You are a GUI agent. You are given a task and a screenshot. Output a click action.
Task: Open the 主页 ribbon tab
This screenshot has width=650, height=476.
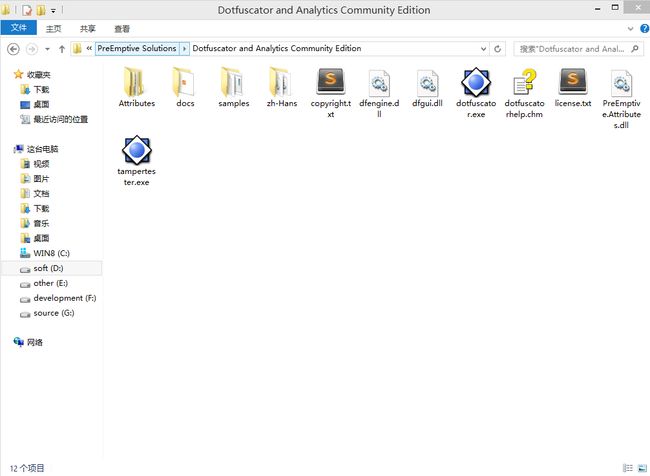pyautogui.click(x=53, y=29)
